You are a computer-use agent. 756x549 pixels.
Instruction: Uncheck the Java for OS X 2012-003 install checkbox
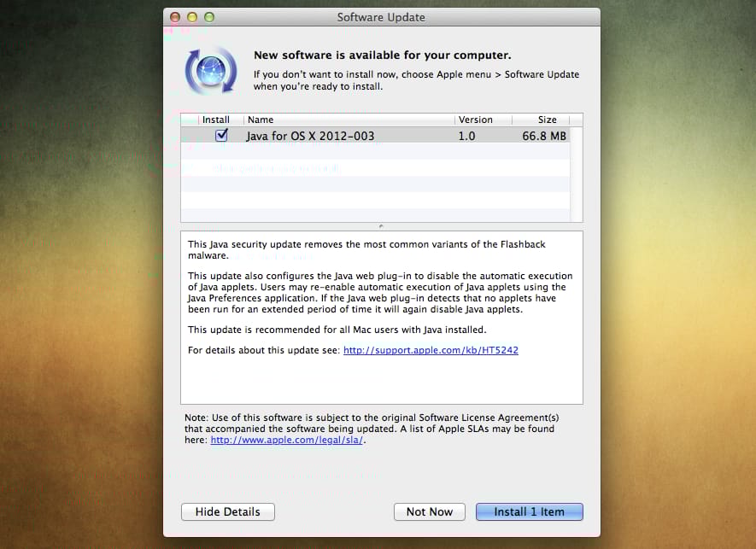tap(221, 136)
